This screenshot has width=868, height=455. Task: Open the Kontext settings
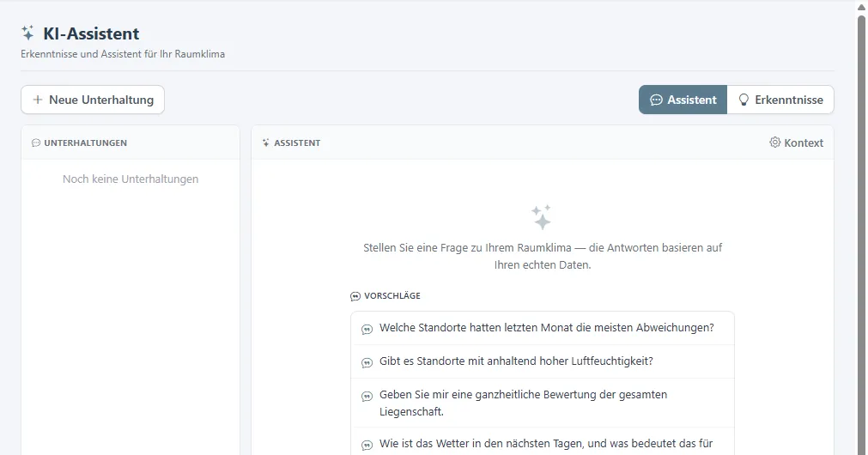tap(796, 143)
